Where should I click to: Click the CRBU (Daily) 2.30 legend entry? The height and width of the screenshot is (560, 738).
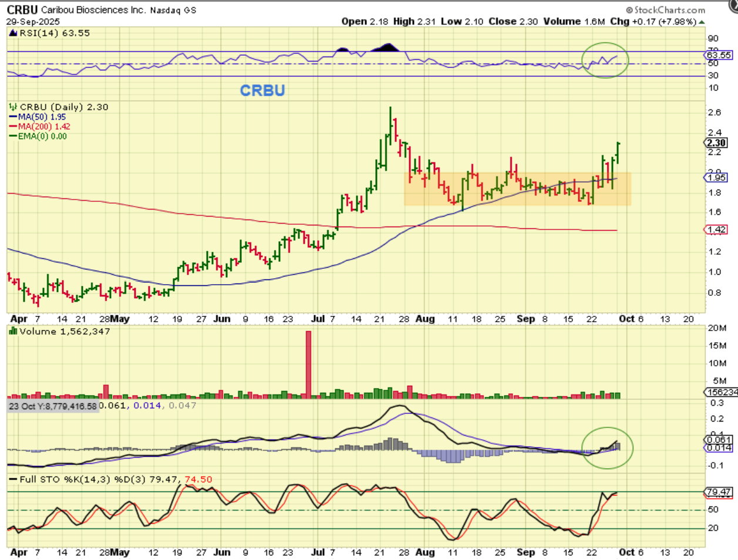coord(64,107)
